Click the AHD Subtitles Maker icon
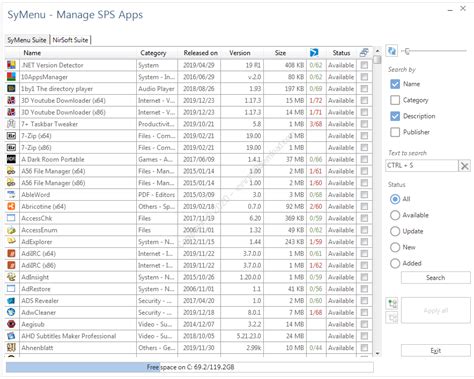Screen dimensions: 474x379 11,336
